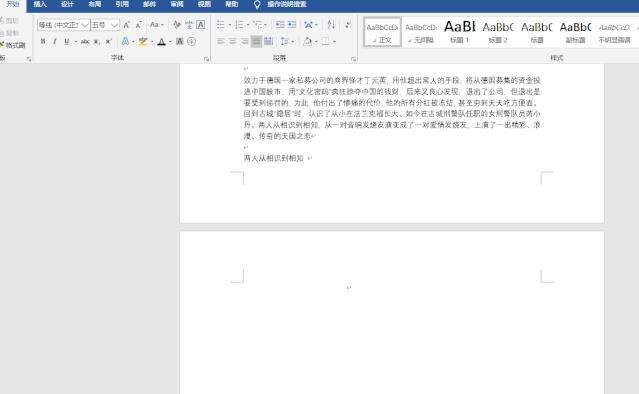
Task: Click the enclosed characters icon
Action: point(192,42)
